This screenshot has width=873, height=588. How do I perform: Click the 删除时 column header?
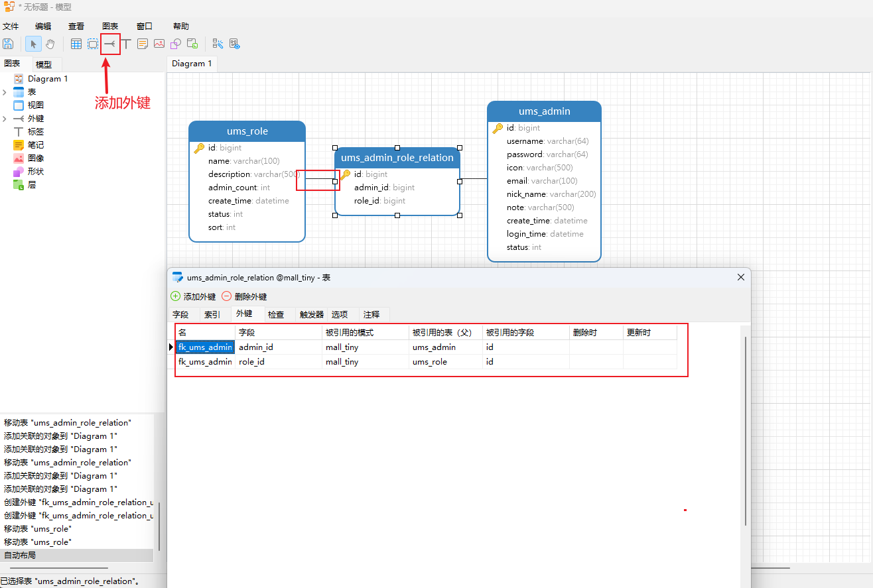pyautogui.click(x=596, y=332)
